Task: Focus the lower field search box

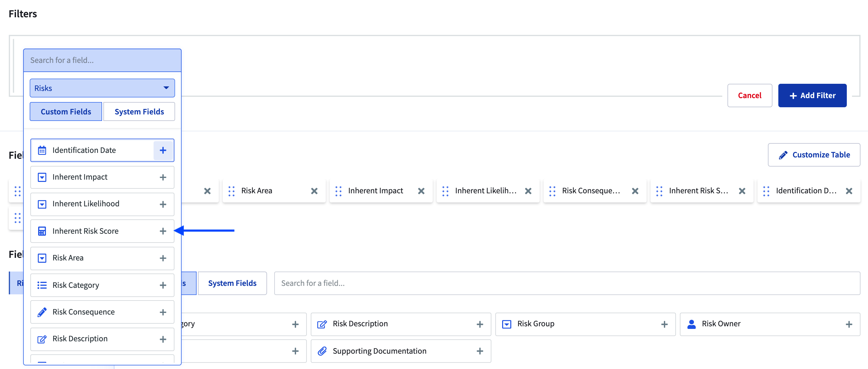Action: coord(567,283)
